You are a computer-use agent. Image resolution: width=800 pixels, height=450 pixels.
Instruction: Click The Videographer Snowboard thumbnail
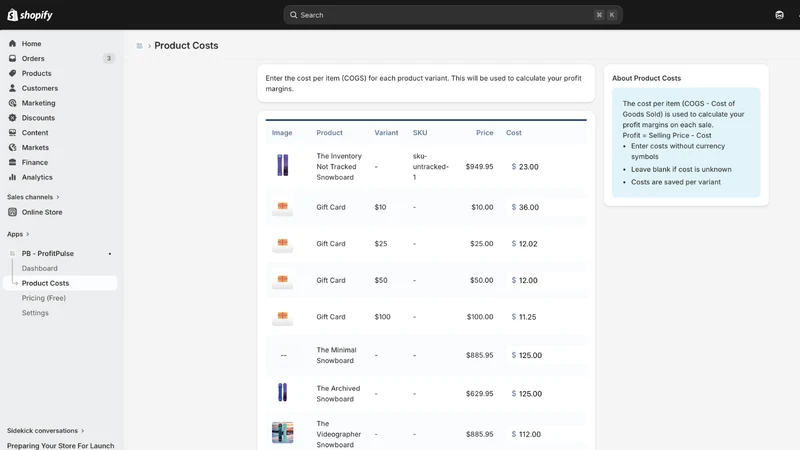283,433
